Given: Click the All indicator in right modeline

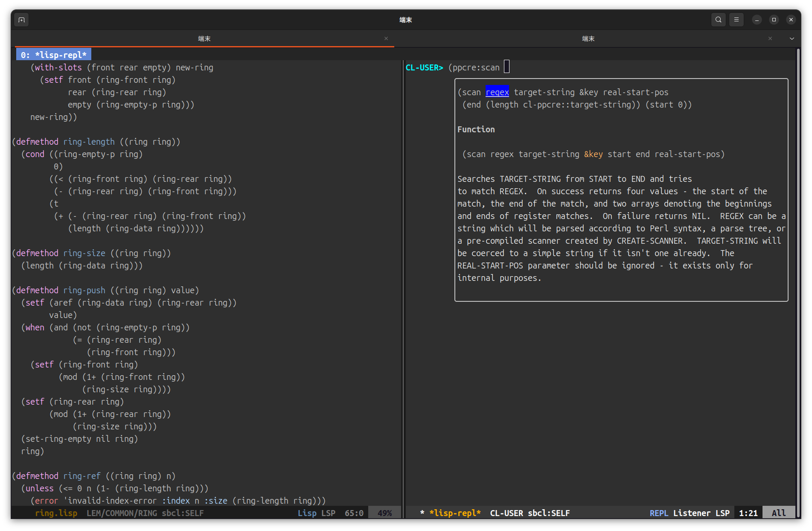Looking at the screenshot, I should pyautogui.click(x=779, y=513).
